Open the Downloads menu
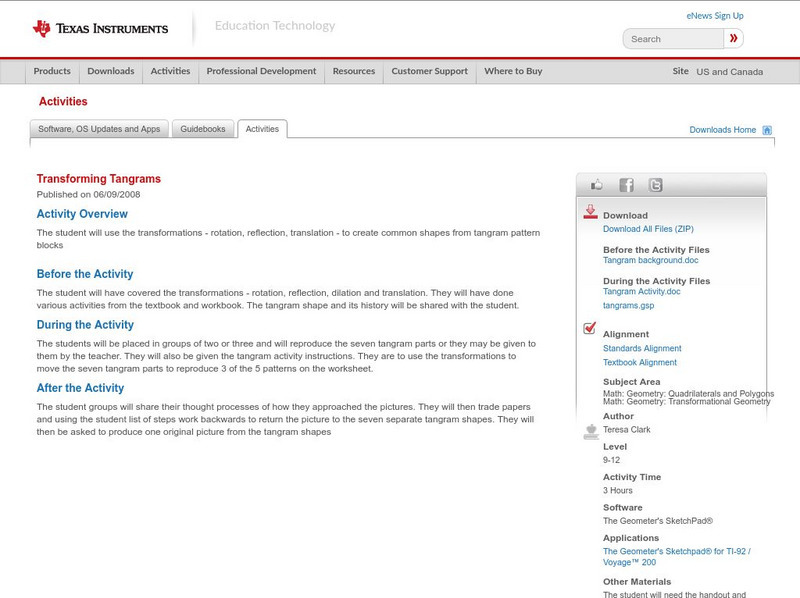Viewport: 800px width, 598px height. [x=111, y=71]
